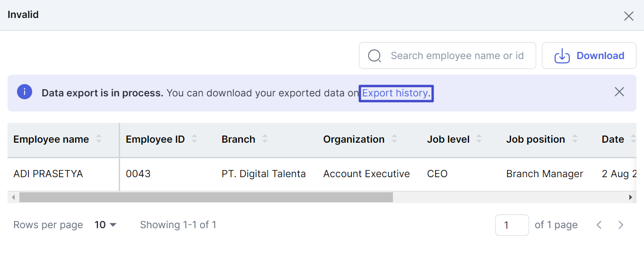Click the Download button

tap(589, 56)
